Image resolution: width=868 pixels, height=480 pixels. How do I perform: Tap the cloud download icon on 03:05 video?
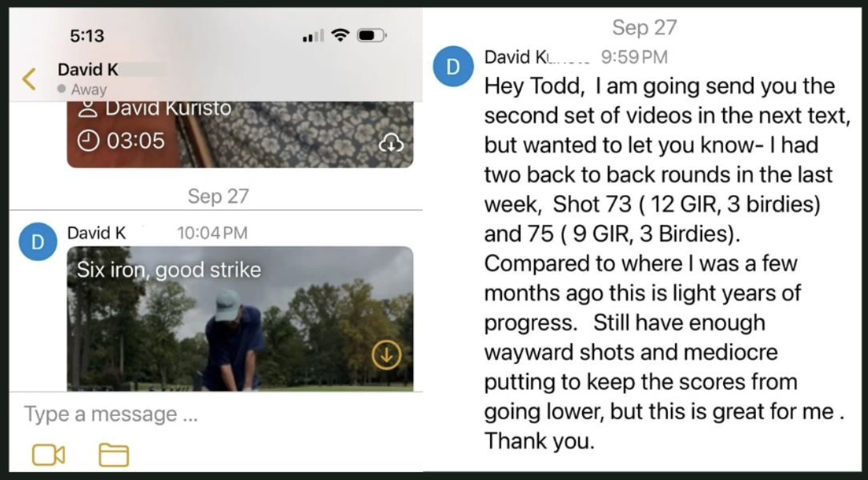click(391, 144)
